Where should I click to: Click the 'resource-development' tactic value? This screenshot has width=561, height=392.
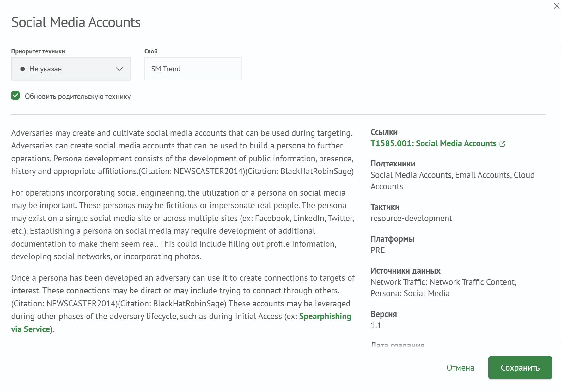[x=411, y=218]
